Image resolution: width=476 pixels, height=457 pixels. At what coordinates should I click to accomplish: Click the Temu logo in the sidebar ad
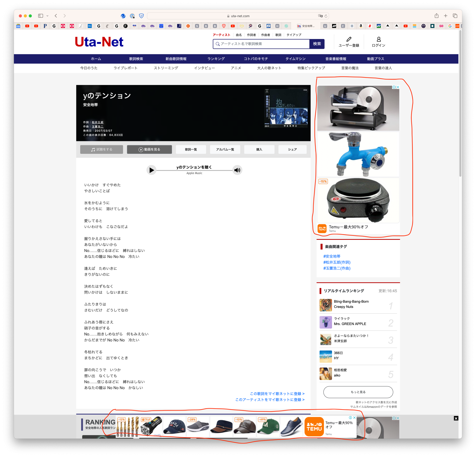322,228
